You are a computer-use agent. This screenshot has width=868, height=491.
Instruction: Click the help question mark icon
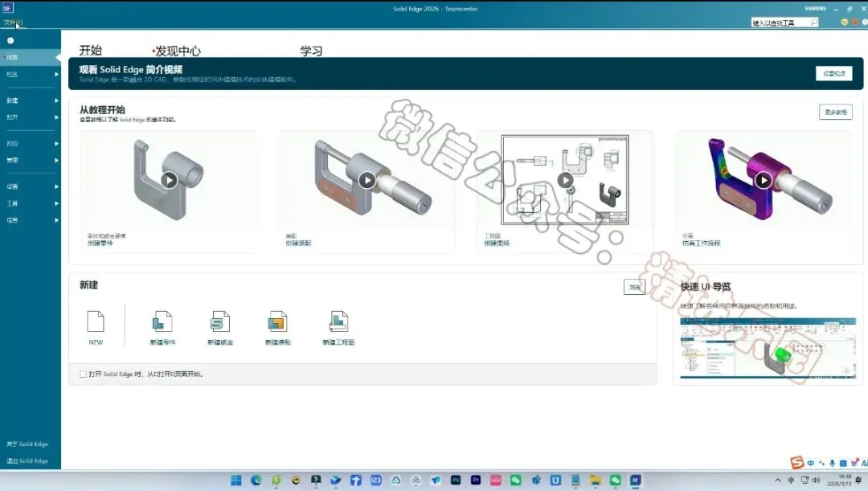pos(865,23)
